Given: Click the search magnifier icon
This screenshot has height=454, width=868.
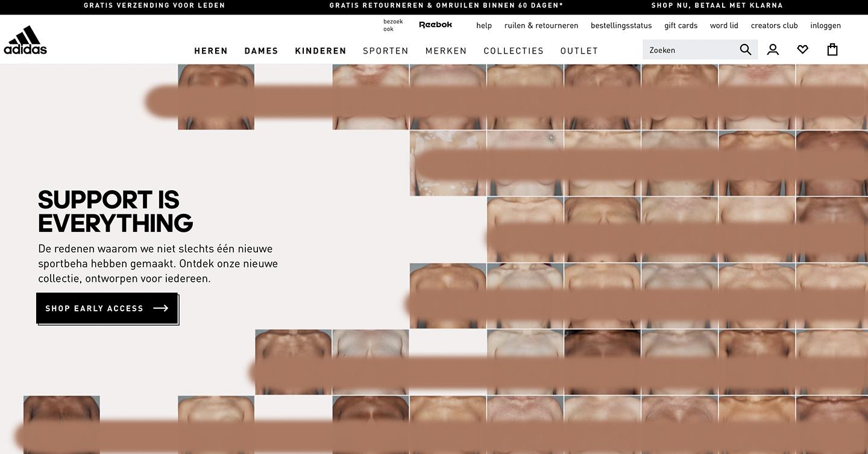Looking at the screenshot, I should [746, 49].
